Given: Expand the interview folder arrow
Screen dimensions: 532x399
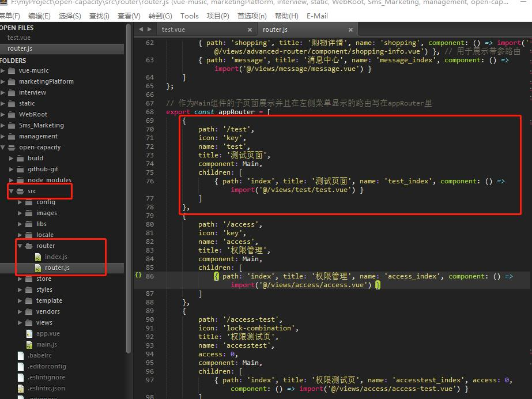Looking at the screenshot, I should (3, 92).
